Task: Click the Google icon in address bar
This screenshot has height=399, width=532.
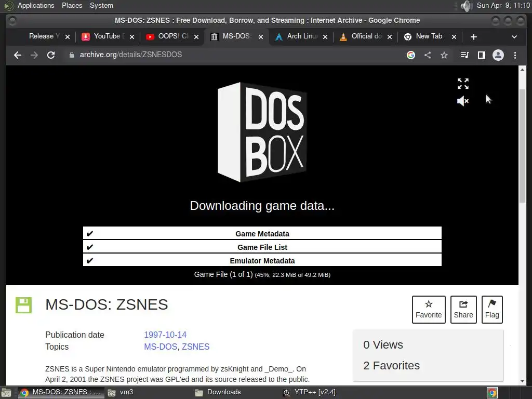Action: (x=411, y=55)
